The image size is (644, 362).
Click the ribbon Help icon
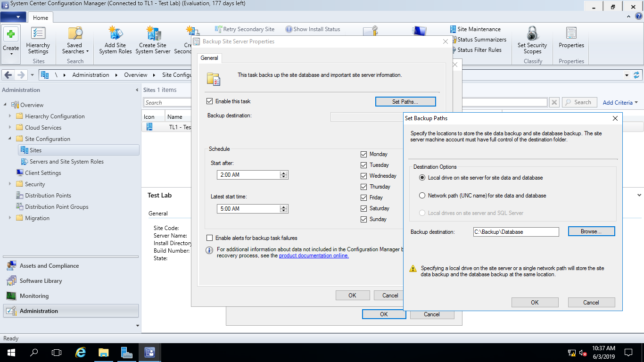639,16
